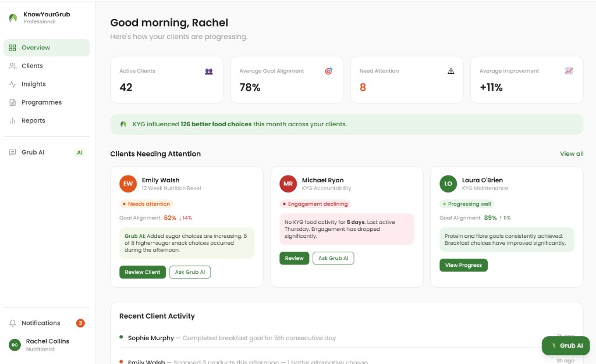
Task: Click the Reports bar chart icon
Action: click(x=13, y=121)
